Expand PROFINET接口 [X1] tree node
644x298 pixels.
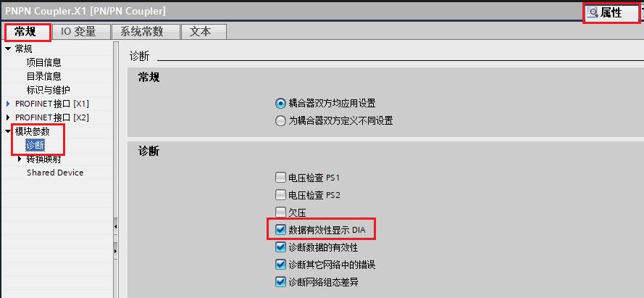click(x=9, y=104)
